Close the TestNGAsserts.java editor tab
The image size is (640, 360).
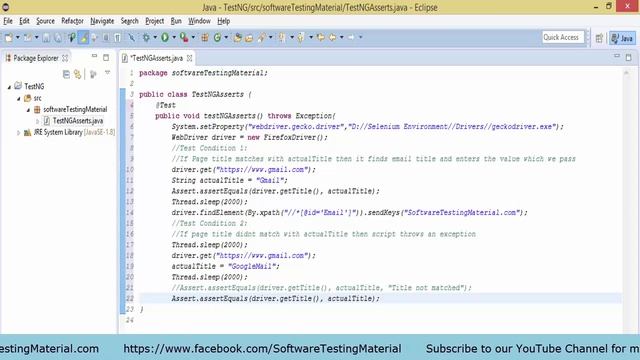tap(189, 58)
